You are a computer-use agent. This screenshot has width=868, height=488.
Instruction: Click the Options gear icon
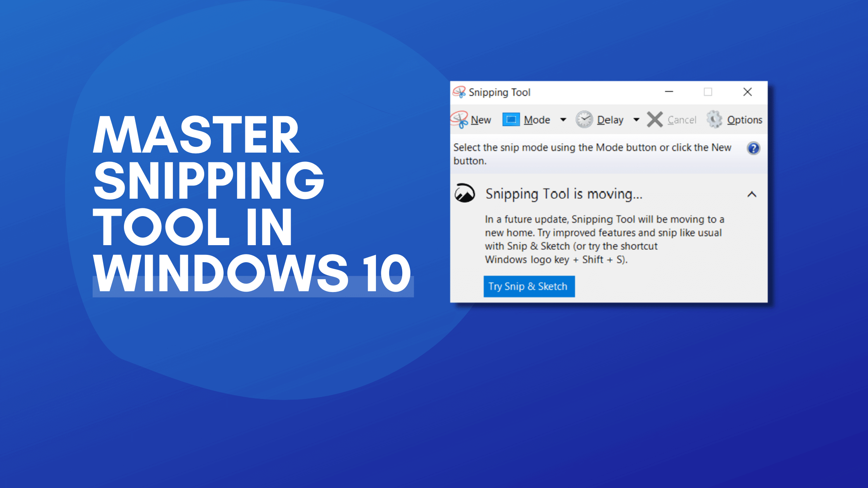coord(714,120)
